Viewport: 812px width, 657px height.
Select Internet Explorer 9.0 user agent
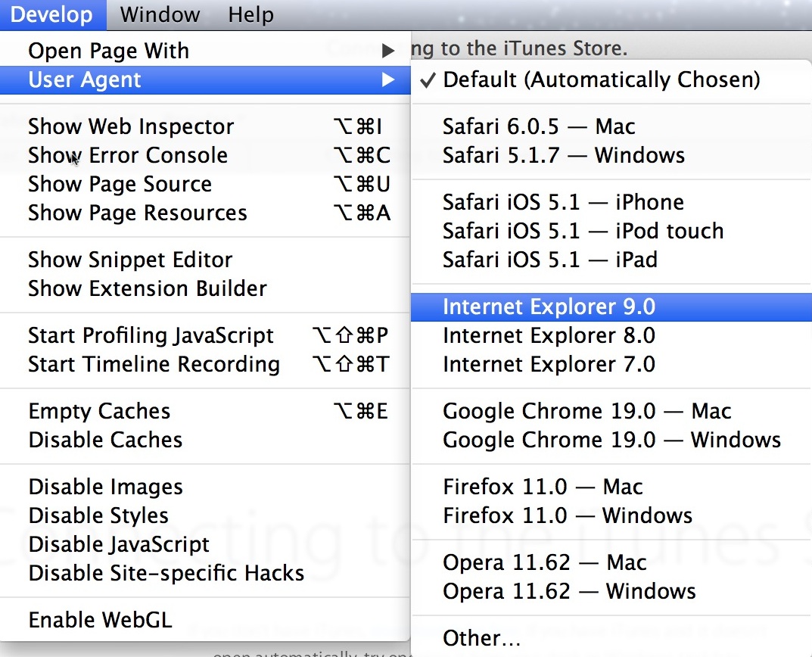pos(549,307)
